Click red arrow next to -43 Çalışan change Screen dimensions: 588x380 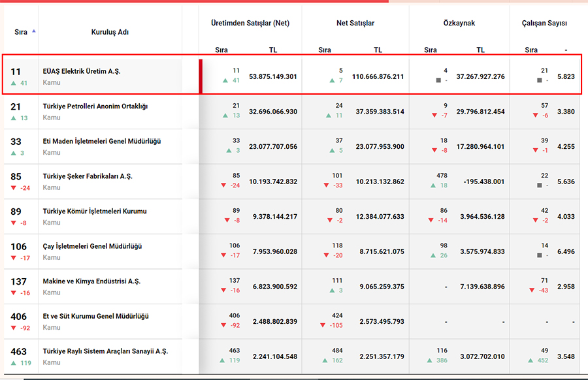(x=532, y=291)
